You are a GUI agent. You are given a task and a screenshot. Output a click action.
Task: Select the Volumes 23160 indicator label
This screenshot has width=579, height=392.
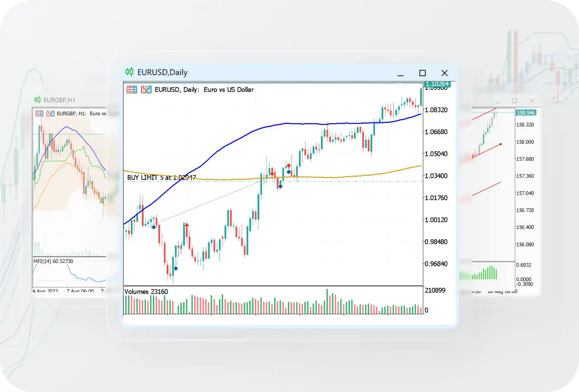(146, 292)
